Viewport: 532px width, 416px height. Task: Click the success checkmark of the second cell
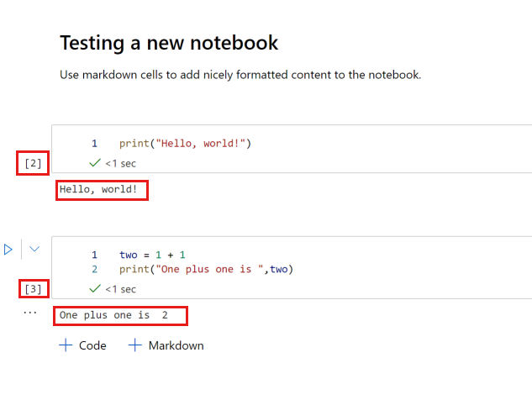[95, 289]
